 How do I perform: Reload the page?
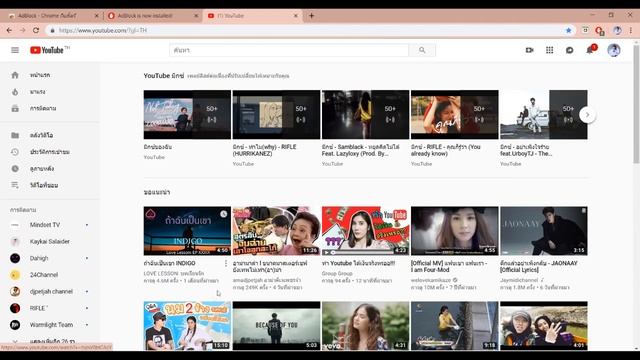pyautogui.click(x=36, y=30)
